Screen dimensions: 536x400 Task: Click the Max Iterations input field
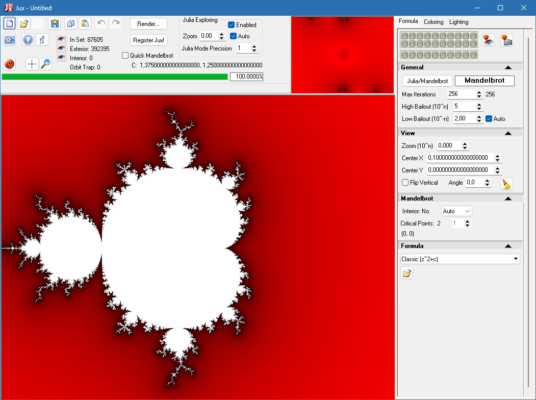click(x=461, y=94)
